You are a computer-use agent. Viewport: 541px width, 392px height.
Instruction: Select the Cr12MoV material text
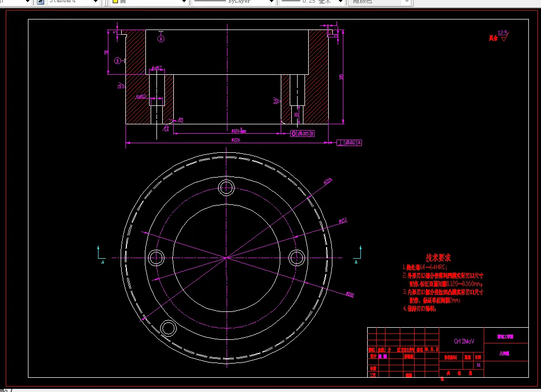[464, 341]
